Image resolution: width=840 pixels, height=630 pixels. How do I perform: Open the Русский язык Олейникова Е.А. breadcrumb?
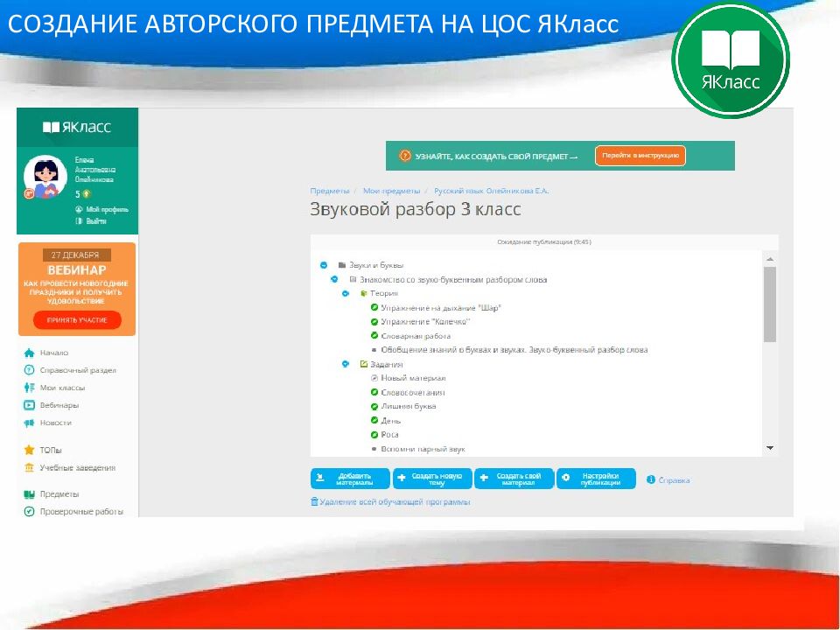491,191
